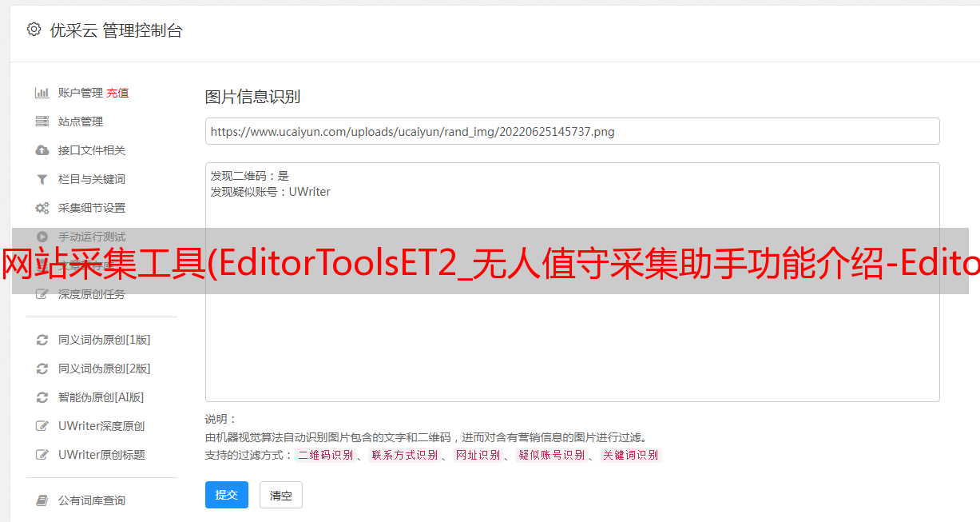Open 深度原创任务 menu item
The height and width of the screenshot is (522, 980).
pos(92,294)
